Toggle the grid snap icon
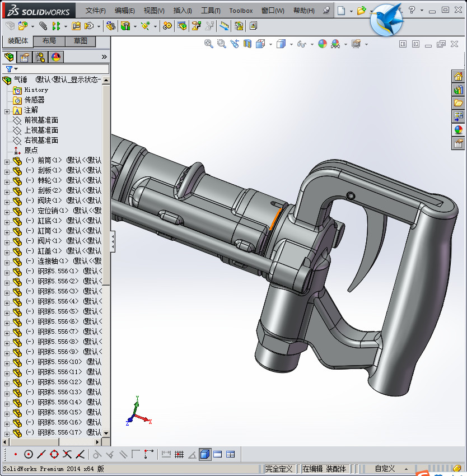The image size is (467, 476). click(x=179, y=455)
